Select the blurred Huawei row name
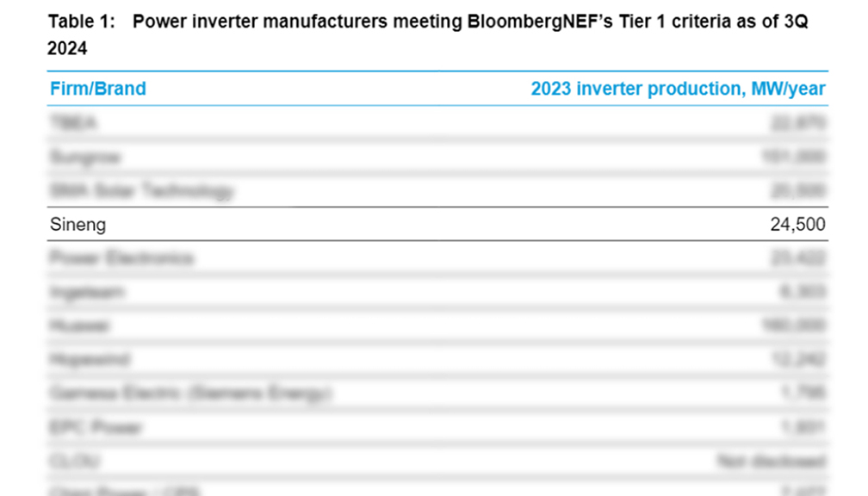Screen dimensions: 868x496 80,325
